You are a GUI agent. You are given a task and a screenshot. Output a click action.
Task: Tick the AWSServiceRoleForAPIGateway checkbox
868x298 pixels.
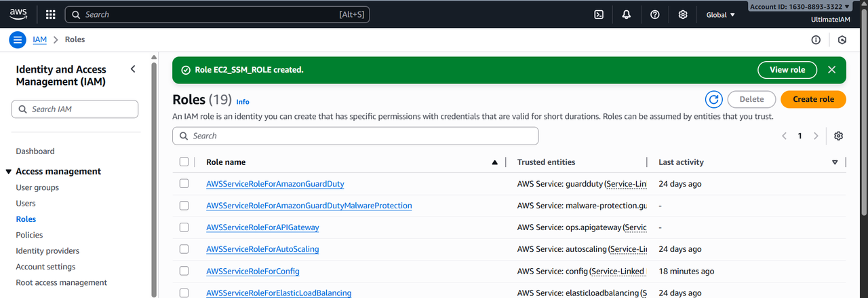coord(184,227)
